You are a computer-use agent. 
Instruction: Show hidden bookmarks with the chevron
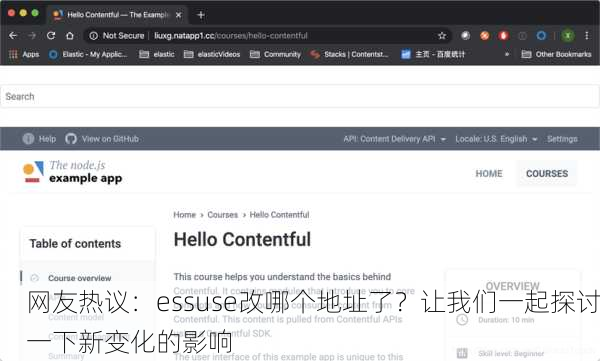(x=507, y=54)
